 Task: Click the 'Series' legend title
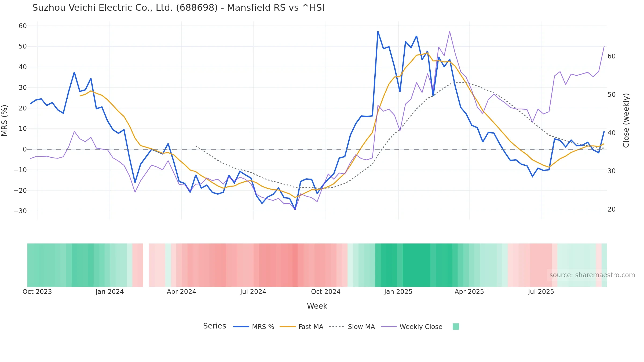tap(214, 326)
